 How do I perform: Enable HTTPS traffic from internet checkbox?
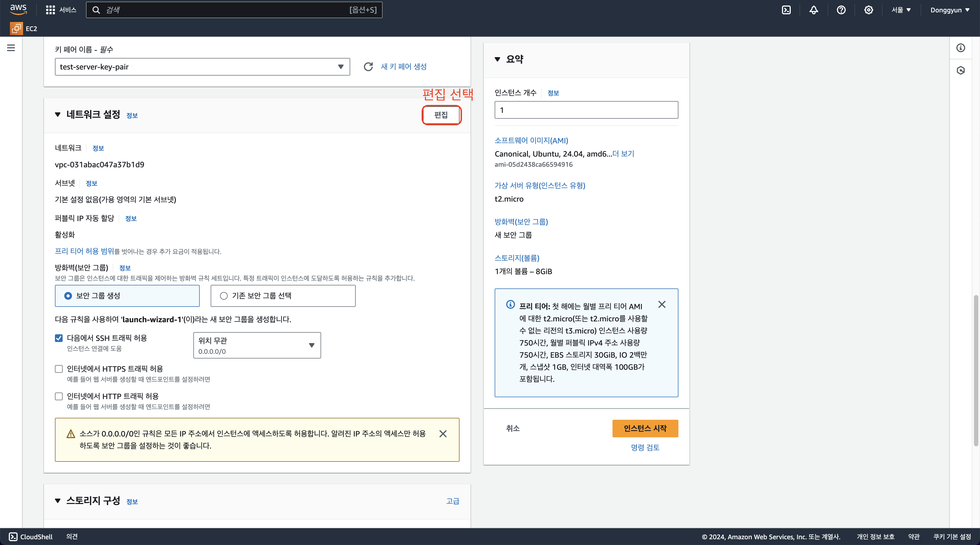(59, 369)
